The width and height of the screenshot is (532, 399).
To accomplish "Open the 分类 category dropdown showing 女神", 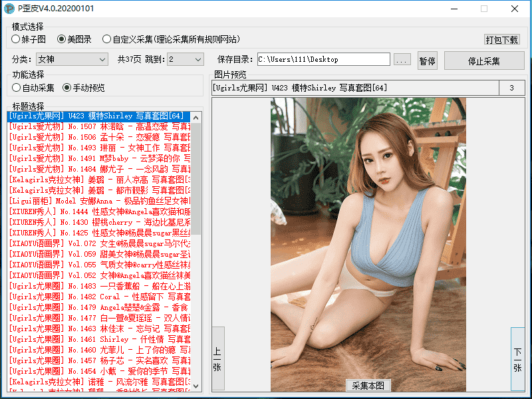I will tap(72, 59).
